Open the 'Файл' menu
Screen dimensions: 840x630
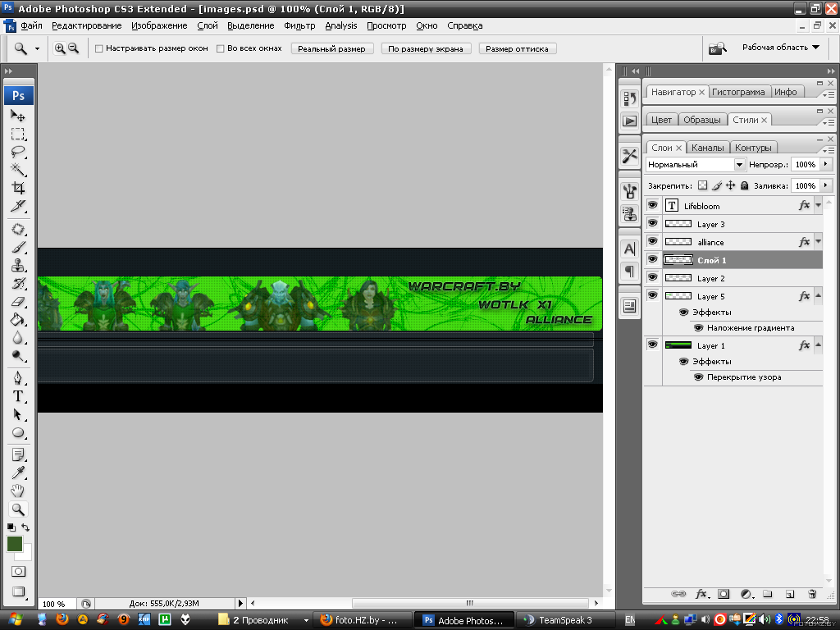click(32, 25)
